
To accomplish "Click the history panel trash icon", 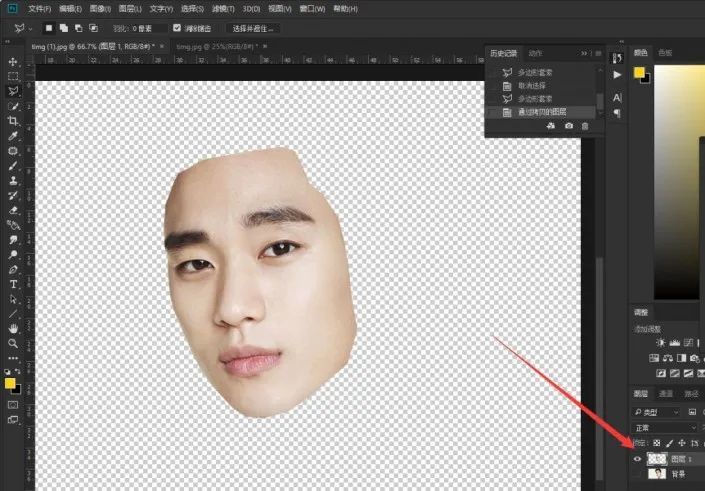I will point(585,126).
